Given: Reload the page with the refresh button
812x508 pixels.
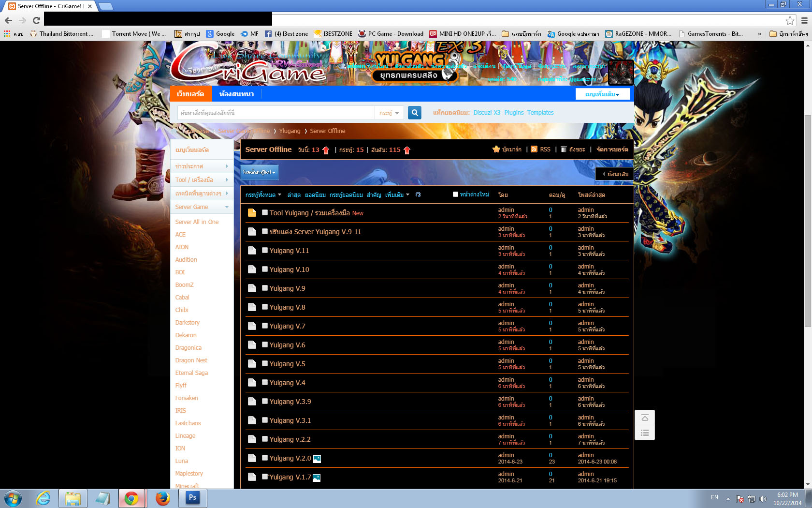Looking at the screenshot, I should [36, 20].
